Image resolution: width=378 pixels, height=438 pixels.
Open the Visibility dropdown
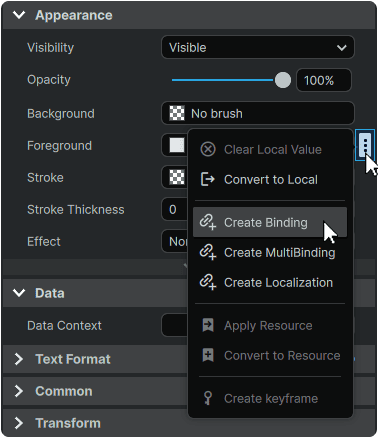click(x=258, y=47)
